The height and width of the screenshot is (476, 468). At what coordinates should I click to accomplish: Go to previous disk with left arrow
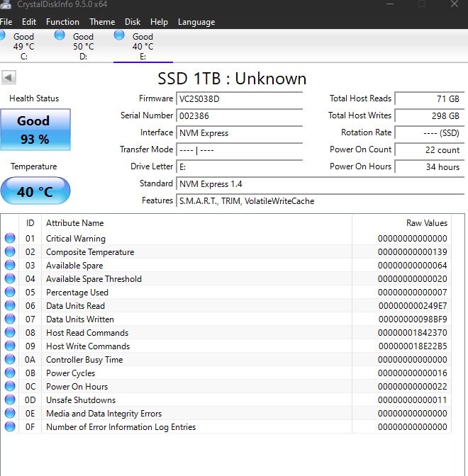[9, 78]
